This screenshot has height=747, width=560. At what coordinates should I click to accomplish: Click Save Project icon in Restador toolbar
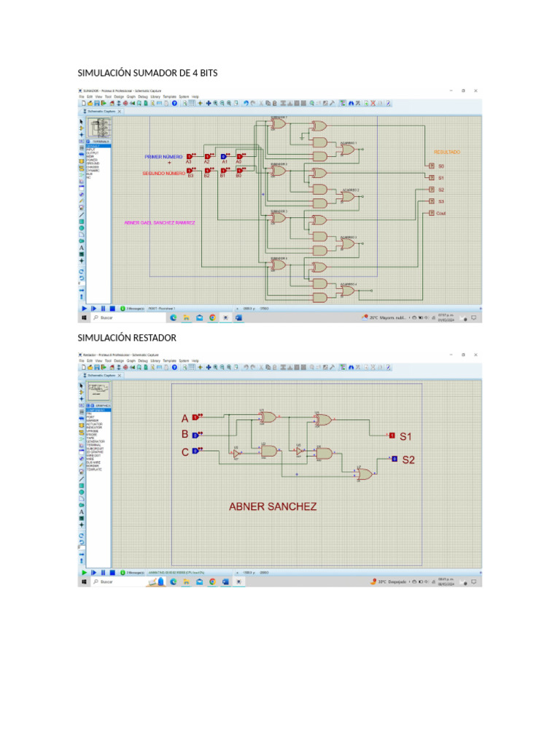click(97, 368)
